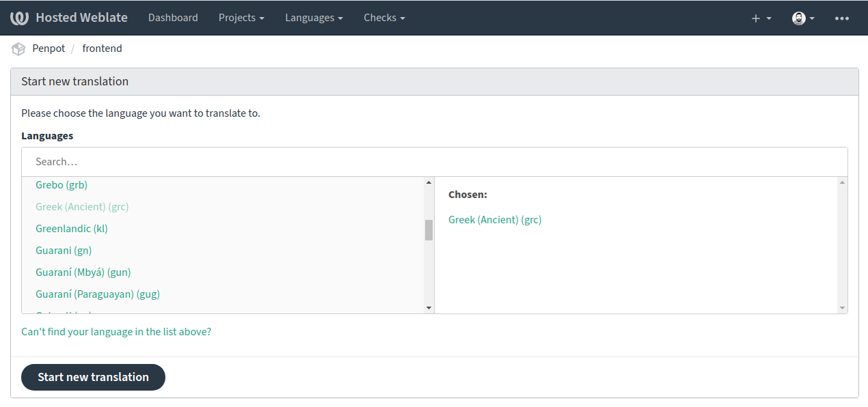The image size is (868, 407).
Task: Click the Weblate logo icon
Action: click(x=19, y=18)
